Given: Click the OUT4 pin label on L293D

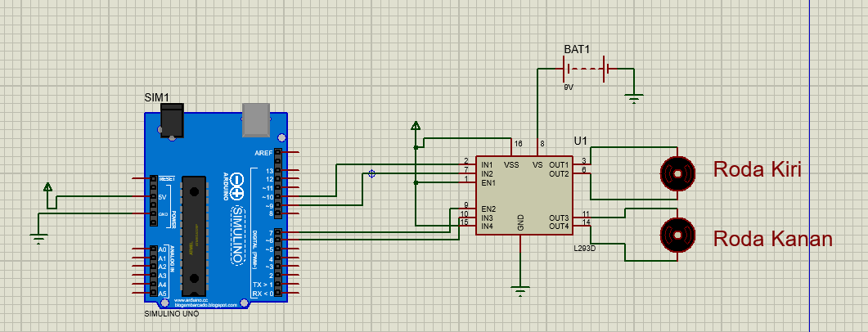Looking at the screenshot, I should pyautogui.click(x=559, y=227).
